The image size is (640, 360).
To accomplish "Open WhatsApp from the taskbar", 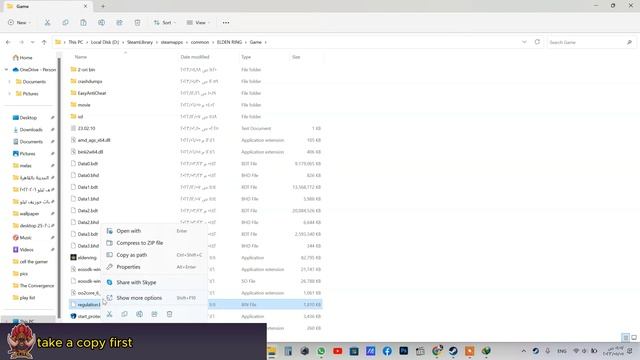I will (x=321, y=351).
